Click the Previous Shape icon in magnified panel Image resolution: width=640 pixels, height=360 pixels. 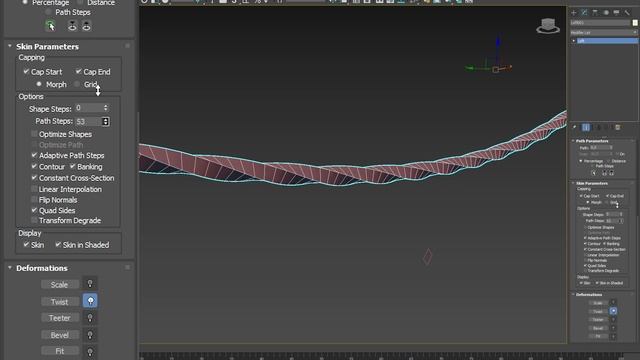(x=72, y=26)
